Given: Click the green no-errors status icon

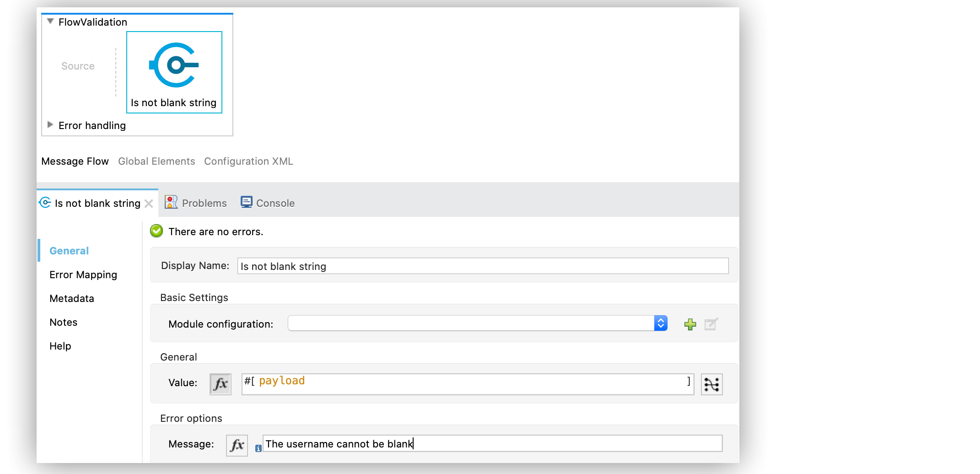Looking at the screenshot, I should [156, 231].
